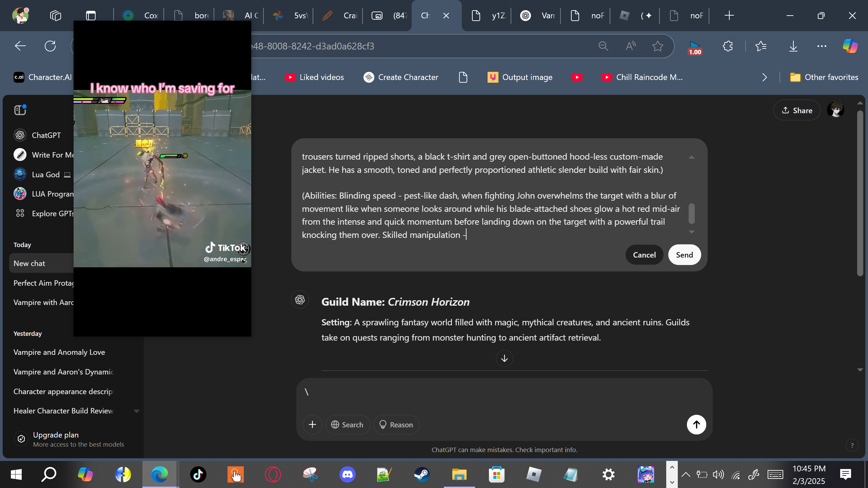Open TikTok from the taskbar
The height and width of the screenshot is (488, 868).
click(x=198, y=474)
